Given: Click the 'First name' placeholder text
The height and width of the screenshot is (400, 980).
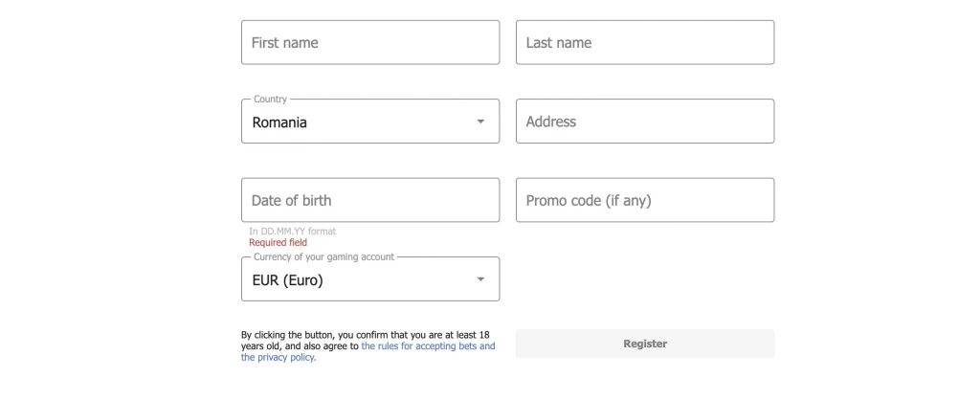Looking at the screenshot, I should click(284, 43).
